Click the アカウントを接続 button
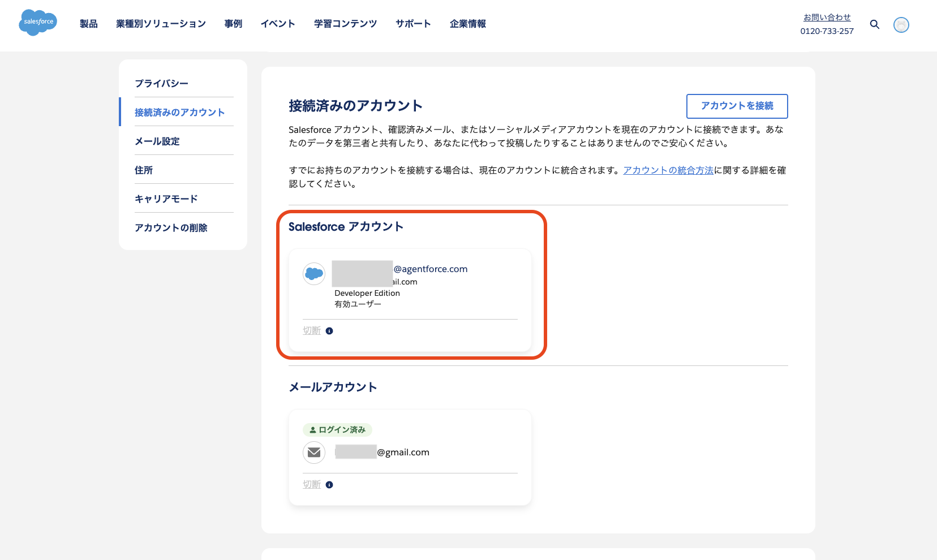Screen dimensions: 937x560 click(x=737, y=106)
